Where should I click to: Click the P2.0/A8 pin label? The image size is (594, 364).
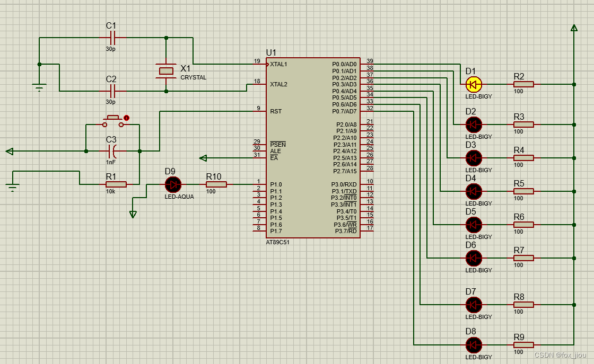(x=346, y=125)
